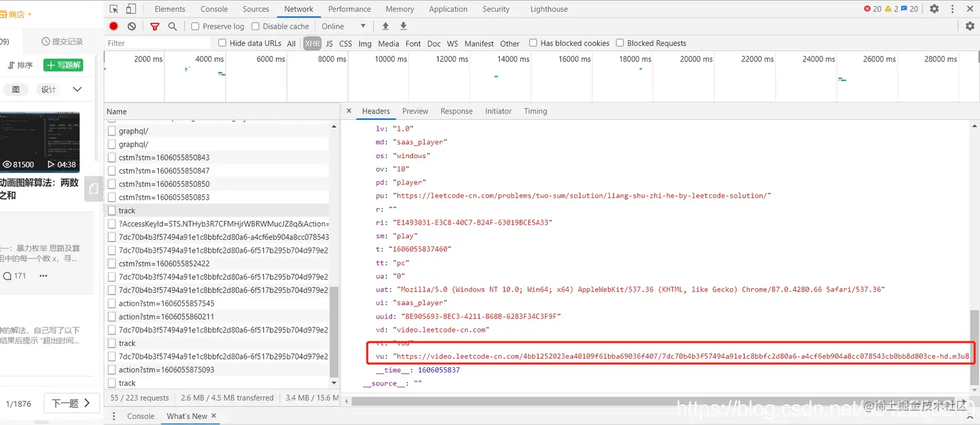Open the Timing tab
Screen dimensions: 980x425
click(535, 111)
